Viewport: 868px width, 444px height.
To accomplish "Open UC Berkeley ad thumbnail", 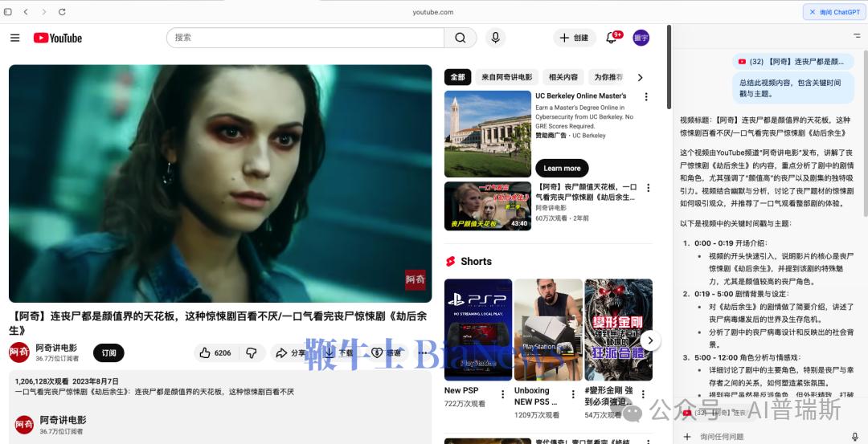I will pyautogui.click(x=488, y=134).
